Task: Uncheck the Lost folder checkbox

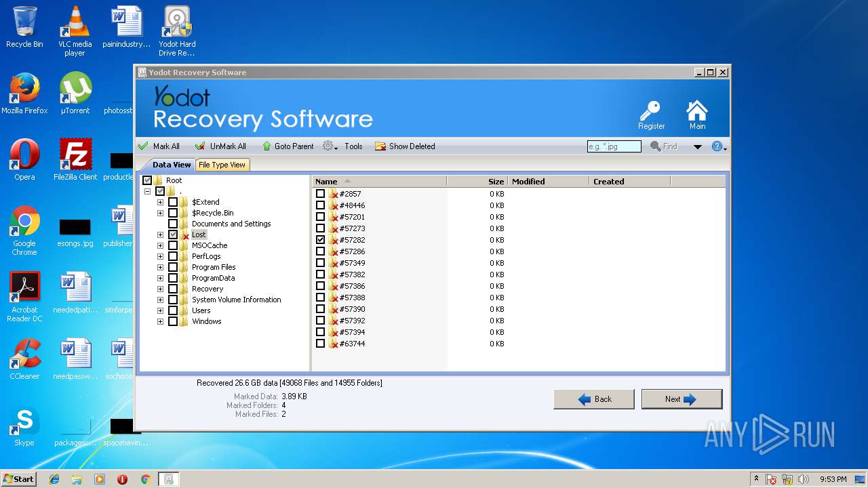Action: 173,235
